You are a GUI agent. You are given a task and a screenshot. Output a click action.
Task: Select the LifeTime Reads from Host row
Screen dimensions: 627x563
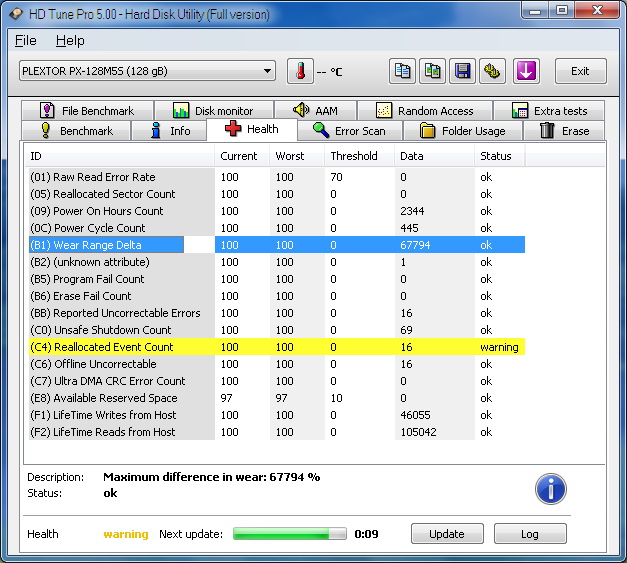pos(277,432)
